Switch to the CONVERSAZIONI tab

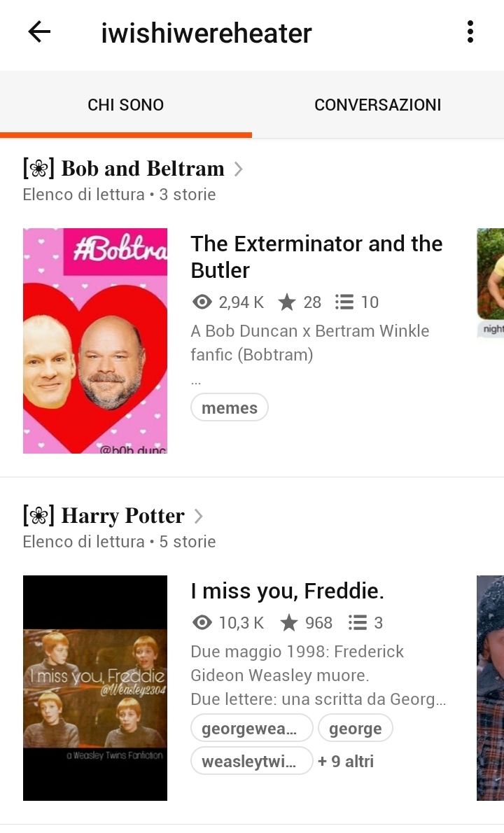click(x=377, y=105)
